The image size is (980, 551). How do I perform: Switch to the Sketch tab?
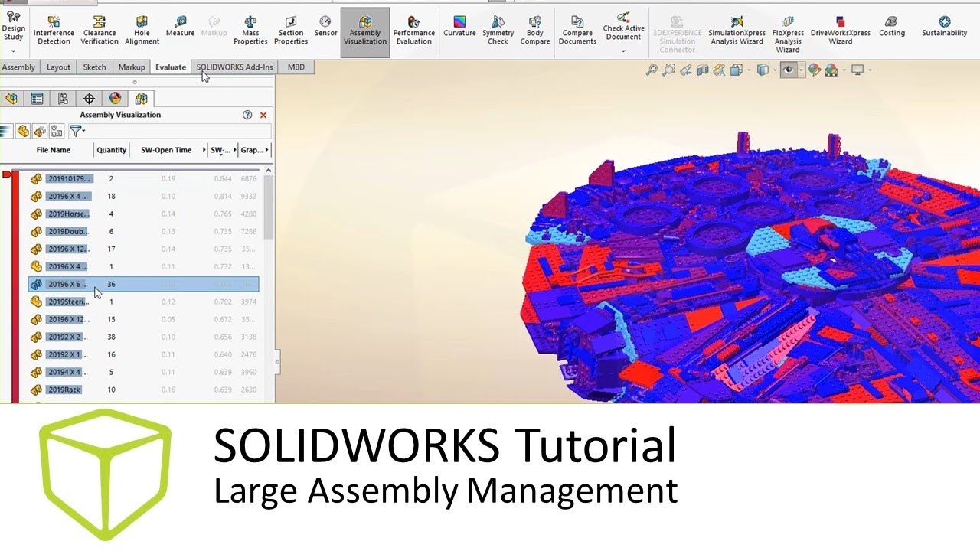click(x=94, y=67)
